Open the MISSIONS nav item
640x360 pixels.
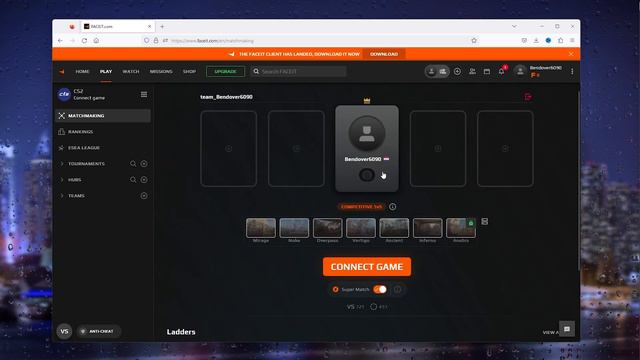161,71
